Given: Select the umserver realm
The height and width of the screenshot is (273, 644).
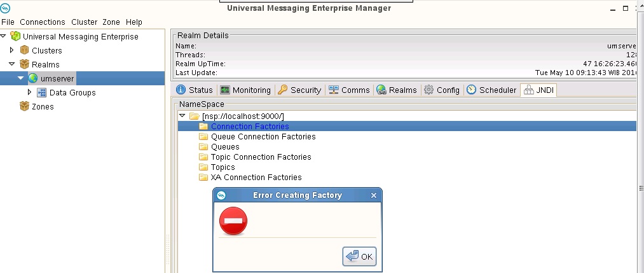Looking at the screenshot, I should pos(57,78).
